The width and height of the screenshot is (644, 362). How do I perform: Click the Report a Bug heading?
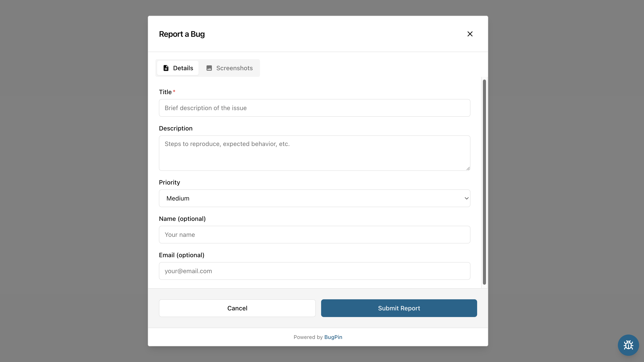(182, 34)
